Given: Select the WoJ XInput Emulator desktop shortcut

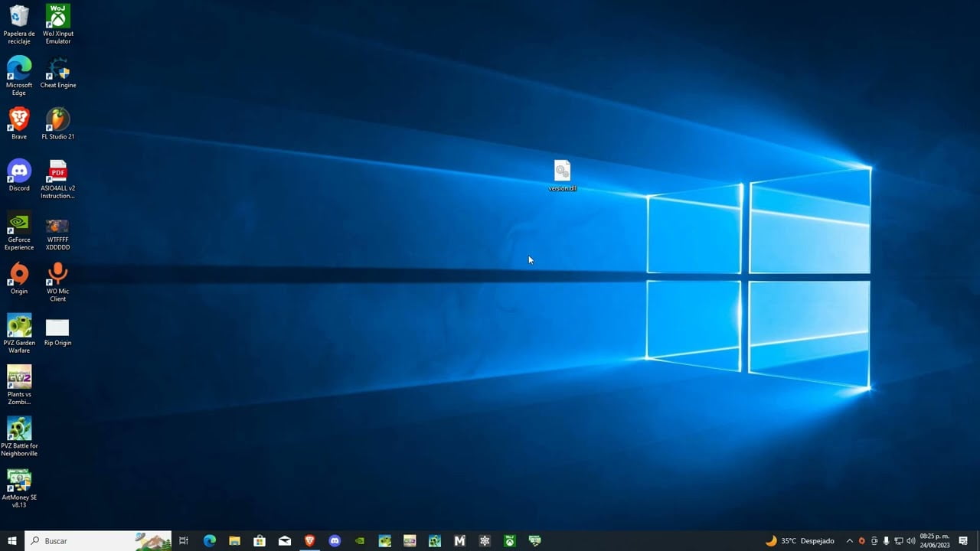Looking at the screenshot, I should point(58,24).
